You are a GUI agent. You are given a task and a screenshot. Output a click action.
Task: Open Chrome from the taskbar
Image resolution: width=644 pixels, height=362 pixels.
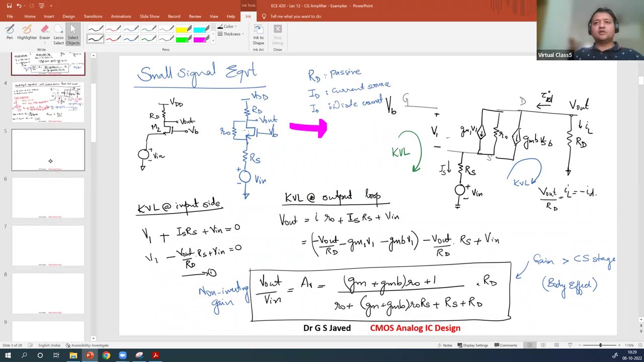click(106, 355)
